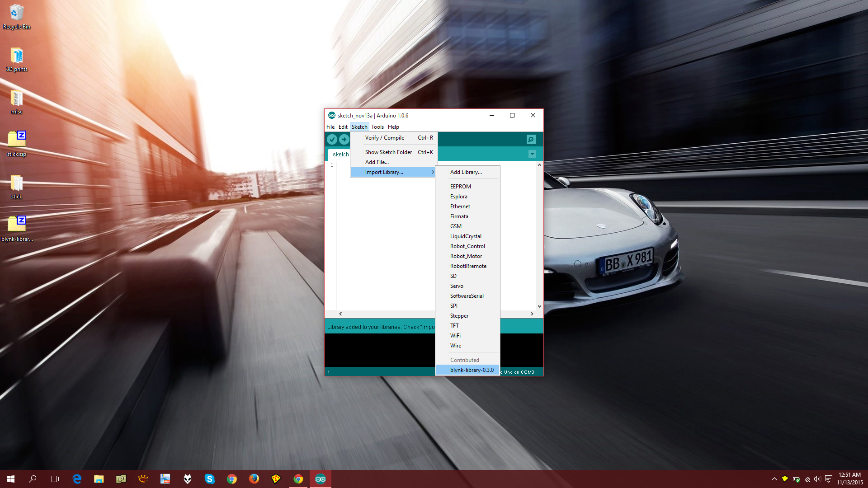Open the File menu
This screenshot has width=868, height=488.
point(330,127)
